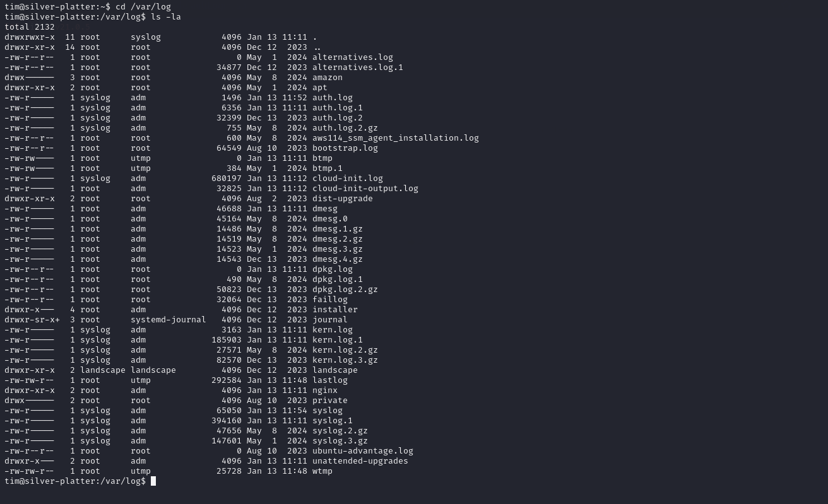Click the nginx directory name

(325, 390)
